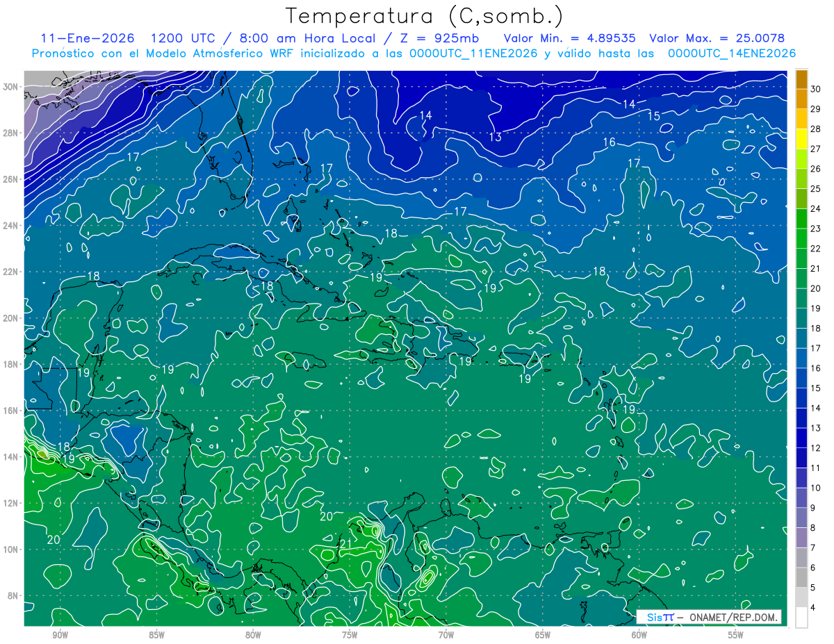Image resolution: width=834 pixels, height=644 pixels.
Task: Click the 'Valor Max. = 25.0078' value
Action: pos(717,39)
